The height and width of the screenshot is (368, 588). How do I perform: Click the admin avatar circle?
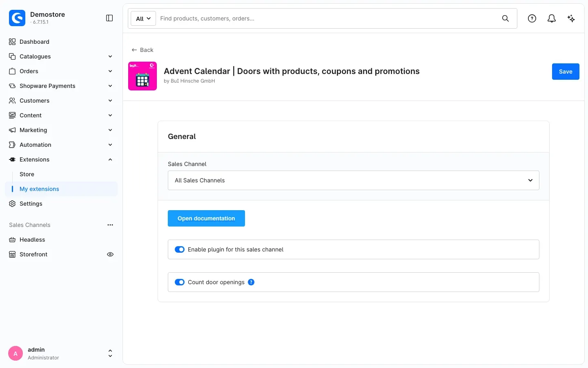(x=16, y=353)
